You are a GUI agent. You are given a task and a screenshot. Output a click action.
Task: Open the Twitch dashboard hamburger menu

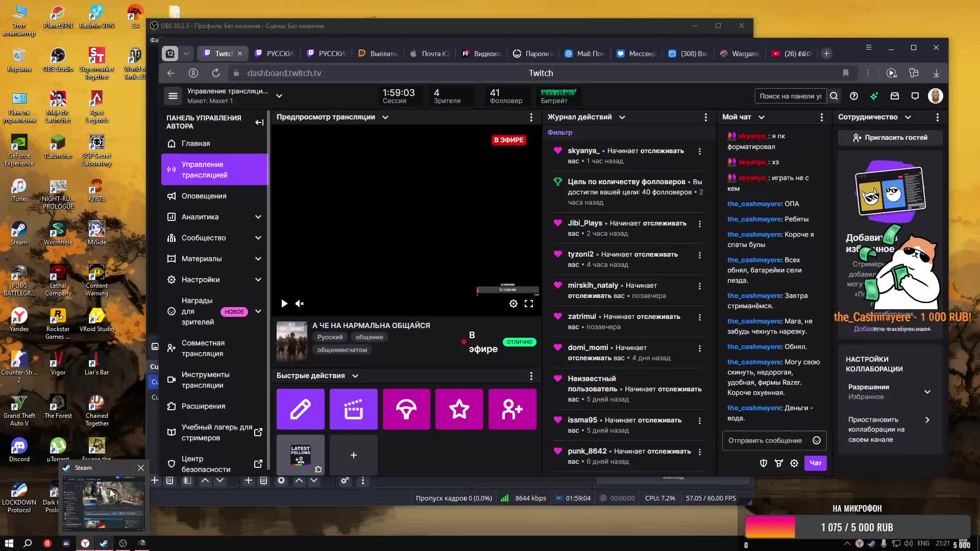coord(173,96)
